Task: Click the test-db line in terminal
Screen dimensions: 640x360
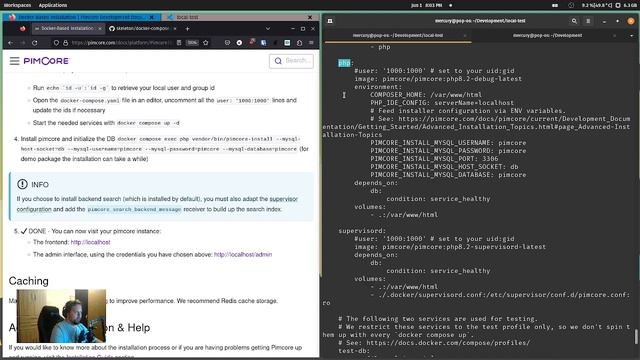Action: pos(354,351)
